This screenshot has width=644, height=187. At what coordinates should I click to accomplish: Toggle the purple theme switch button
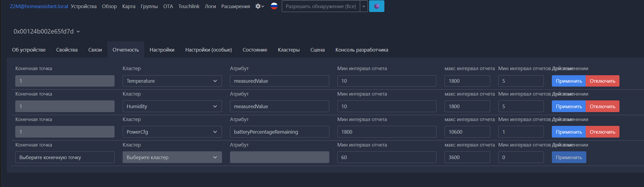(377, 7)
